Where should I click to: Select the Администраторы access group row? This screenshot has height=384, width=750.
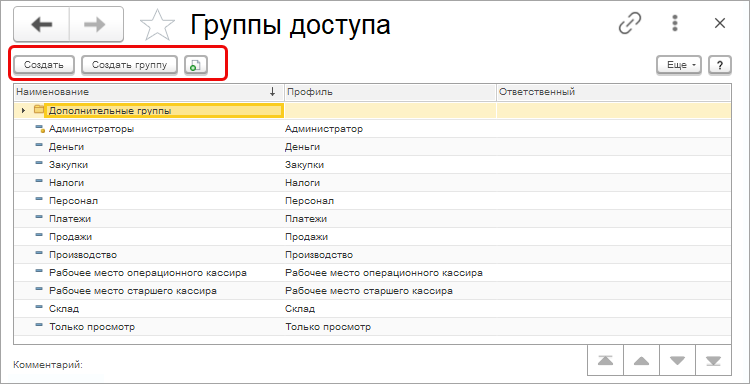(x=372, y=129)
